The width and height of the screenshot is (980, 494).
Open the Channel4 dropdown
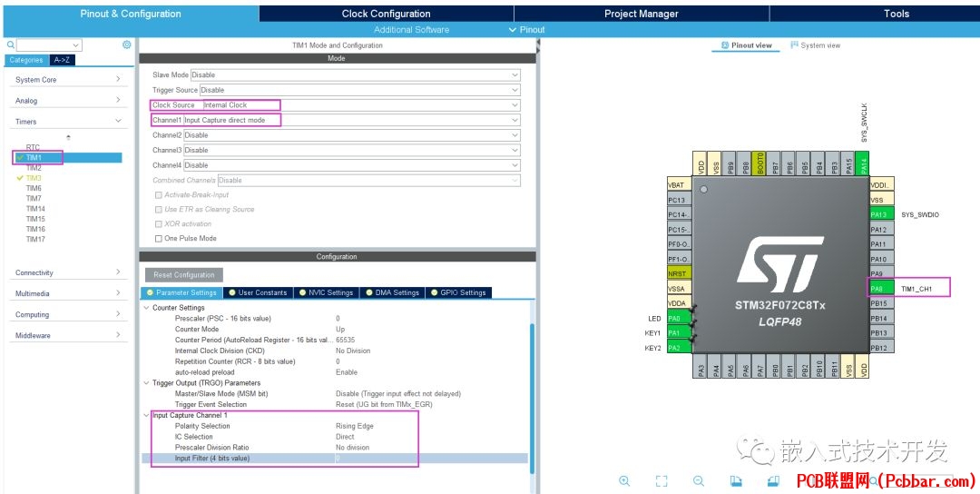pyautogui.click(x=352, y=165)
